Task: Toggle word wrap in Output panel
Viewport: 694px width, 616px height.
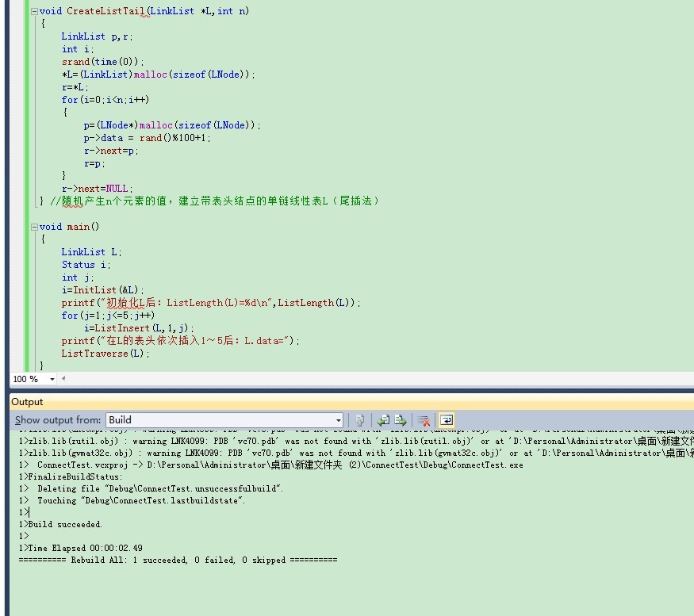Action: pyautogui.click(x=447, y=420)
